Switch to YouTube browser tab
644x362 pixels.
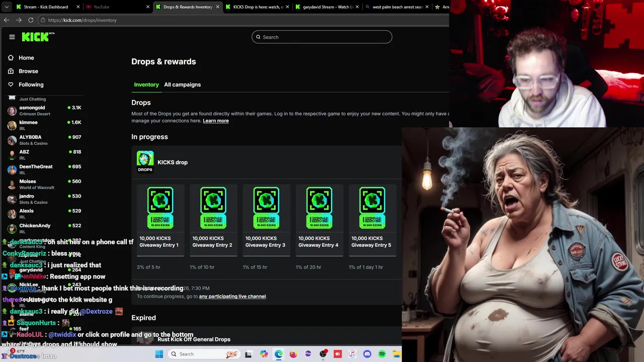click(117, 7)
